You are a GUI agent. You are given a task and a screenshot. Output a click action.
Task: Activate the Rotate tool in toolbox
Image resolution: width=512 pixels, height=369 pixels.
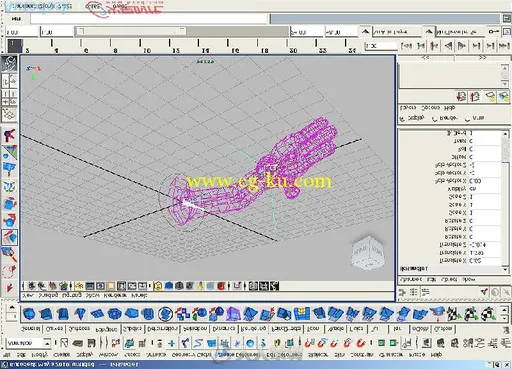pos(10,220)
